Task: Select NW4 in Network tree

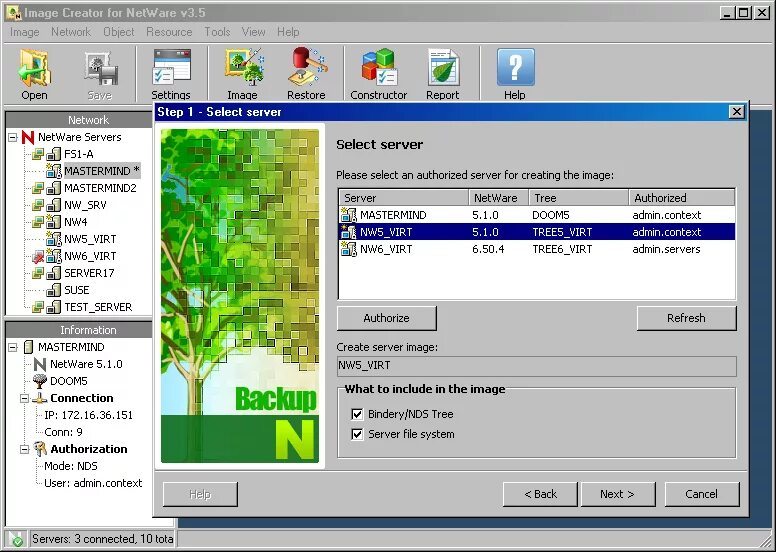Action: click(76, 222)
